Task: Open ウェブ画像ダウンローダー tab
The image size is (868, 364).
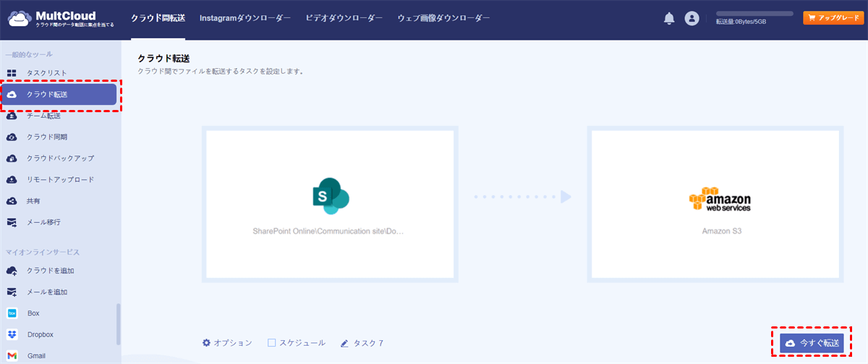Action: 443,18
